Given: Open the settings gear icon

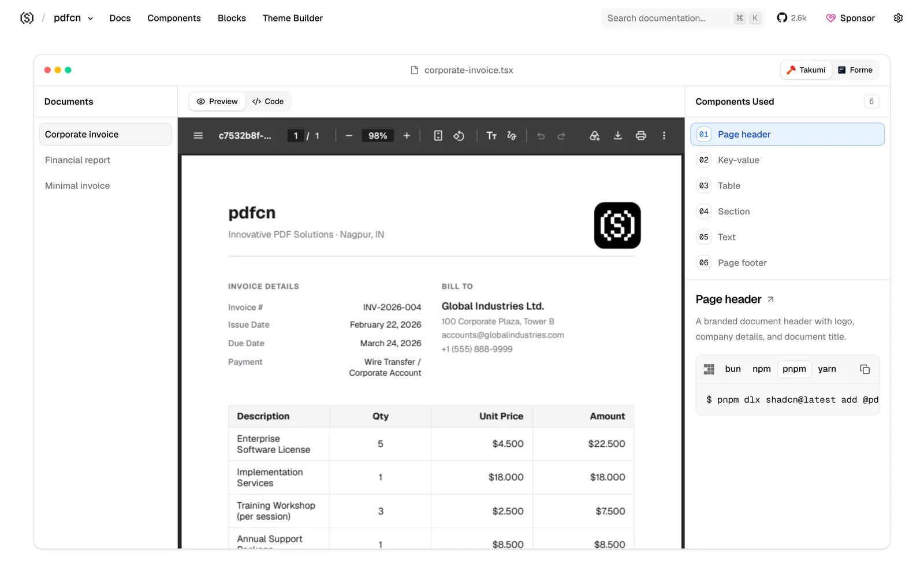Looking at the screenshot, I should (899, 18).
